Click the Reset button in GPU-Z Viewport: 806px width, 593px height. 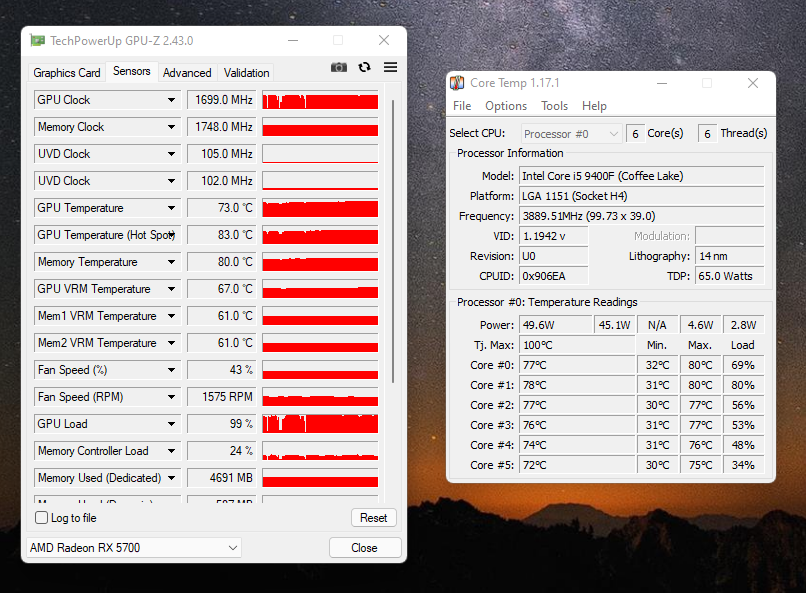click(x=374, y=517)
